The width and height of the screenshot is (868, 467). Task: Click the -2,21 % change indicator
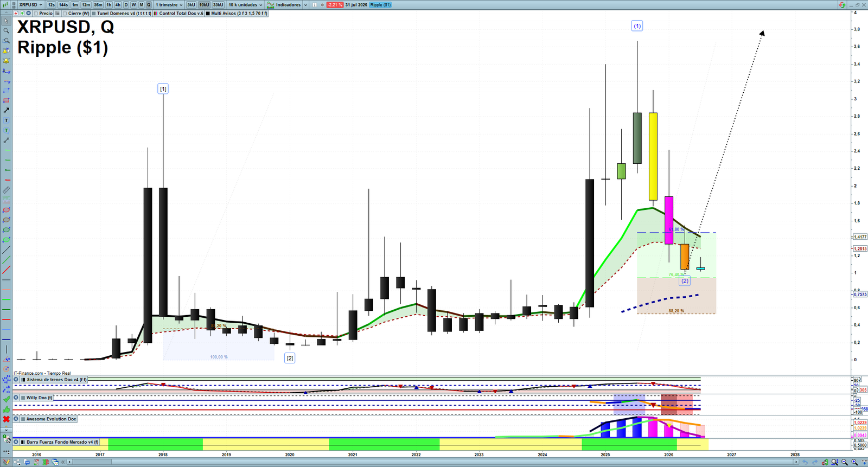(x=335, y=5)
